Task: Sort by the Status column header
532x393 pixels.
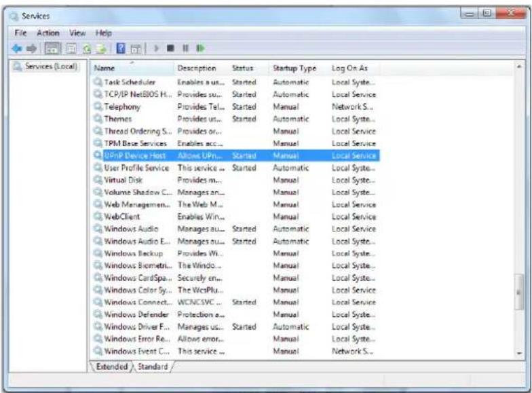Action: click(250, 68)
